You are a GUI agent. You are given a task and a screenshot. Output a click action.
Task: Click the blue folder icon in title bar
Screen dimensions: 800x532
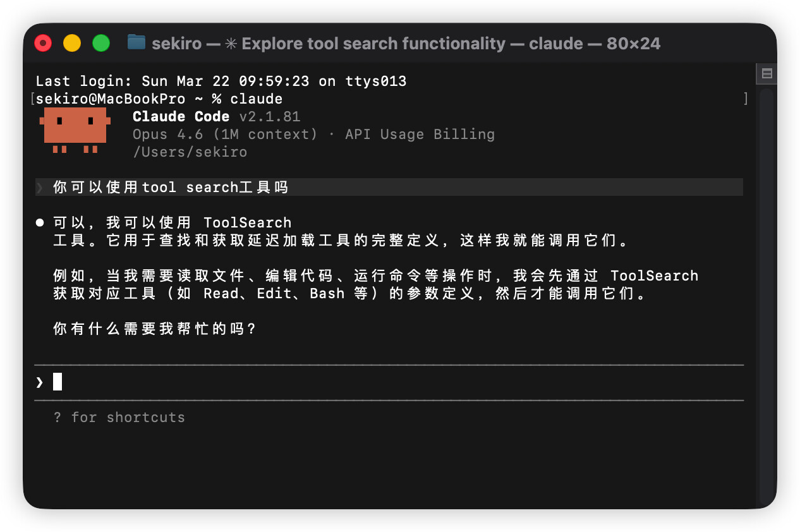click(136, 42)
